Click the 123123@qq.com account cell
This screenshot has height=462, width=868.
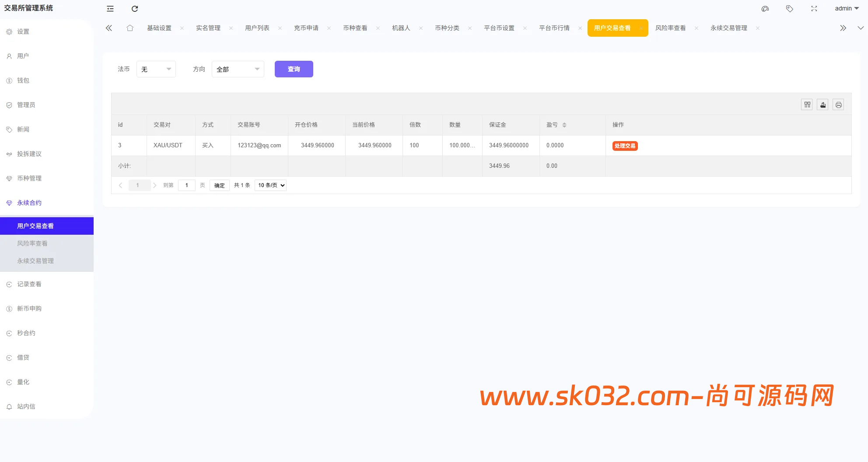(x=259, y=146)
